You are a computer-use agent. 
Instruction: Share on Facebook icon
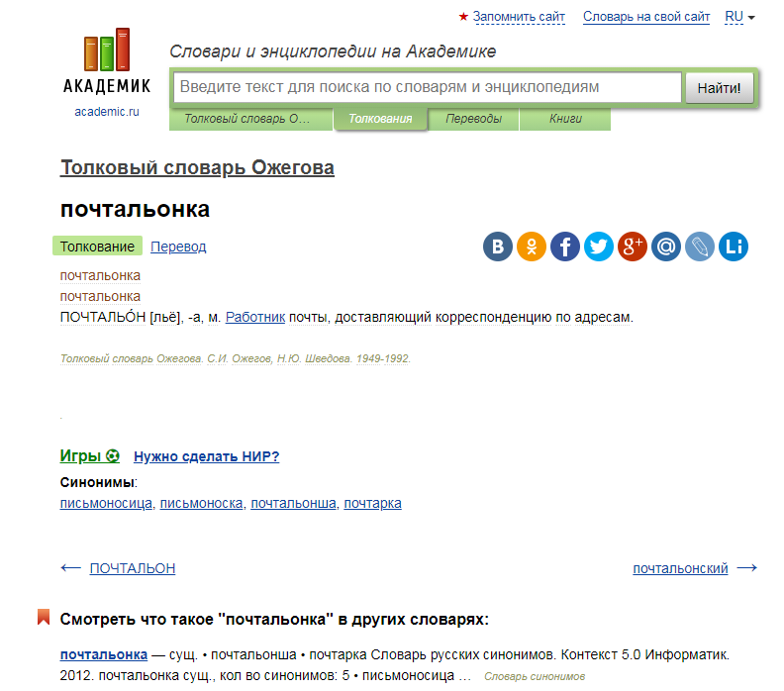[x=565, y=247]
